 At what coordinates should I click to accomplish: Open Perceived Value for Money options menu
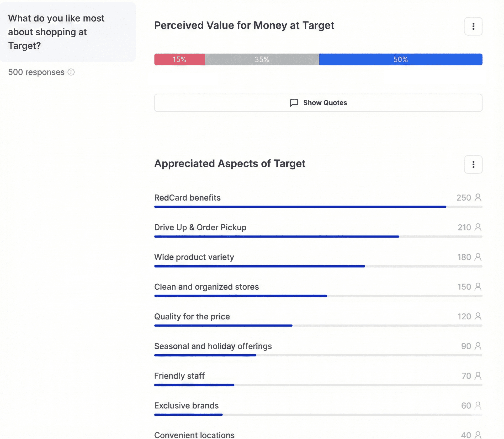click(473, 26)
